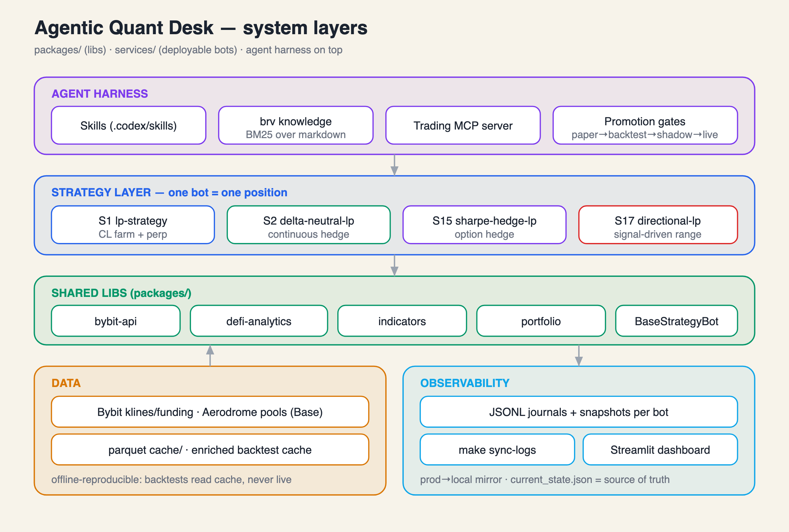The height and width of the screenshot is (532, 789).
Task: Click the offline-reproducible backtests note
Action: tap(172, 479)
